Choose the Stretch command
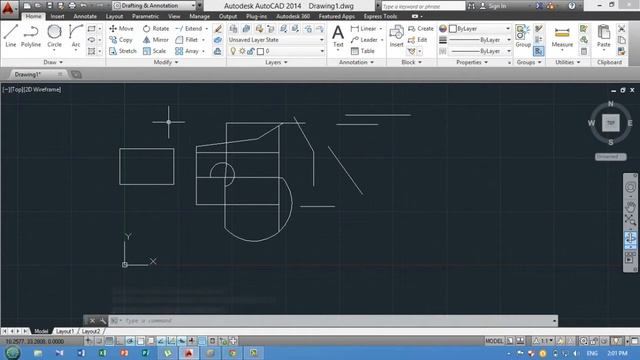640x360 pixels. click(123, 51)
